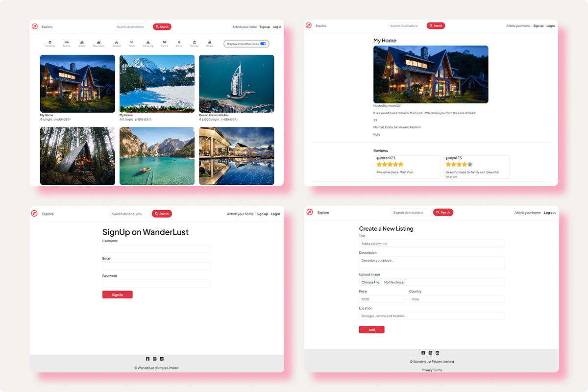Filter listings by Boats category
Screen dimensions: 588x392
pos(210,43)
